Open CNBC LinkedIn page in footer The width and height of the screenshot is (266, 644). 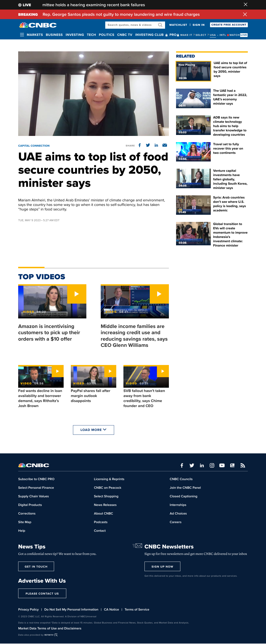(x=202, y=465)
